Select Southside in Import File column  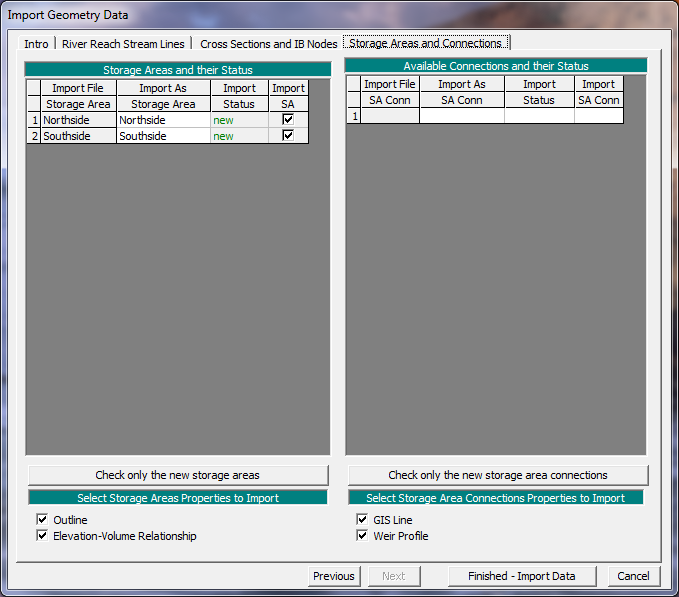(x=78, y=136)
